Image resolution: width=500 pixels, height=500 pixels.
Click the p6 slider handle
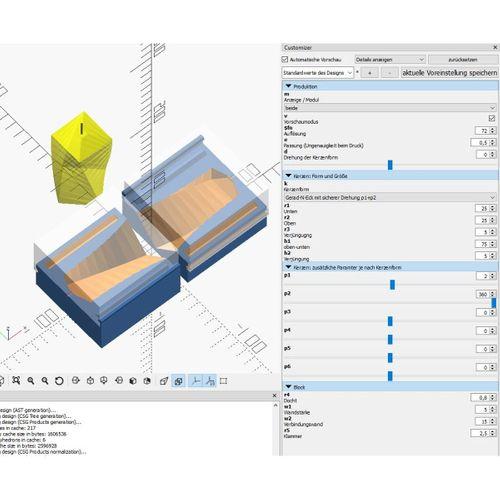(390, 376)
